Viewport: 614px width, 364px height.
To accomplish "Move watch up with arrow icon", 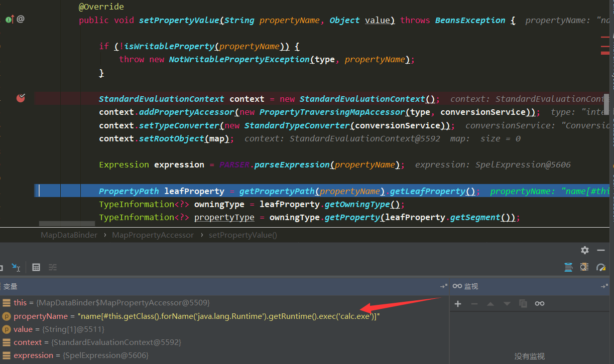I will (x=490, y=304).
